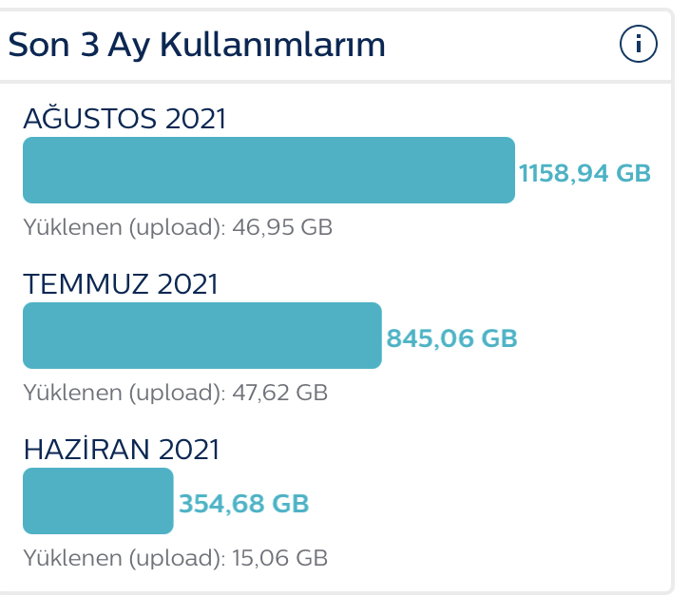Click the Son 3 Ay Kullanımlarım title

tap(197, 45)
